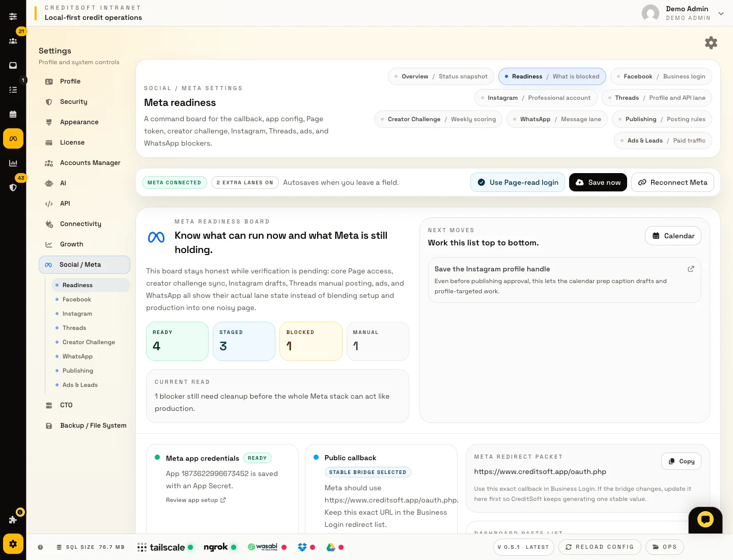Open the yellow chat bubble widget
The height and width of the screenshot is (560, 733).
pyautogui.click(x=705, y=520)
